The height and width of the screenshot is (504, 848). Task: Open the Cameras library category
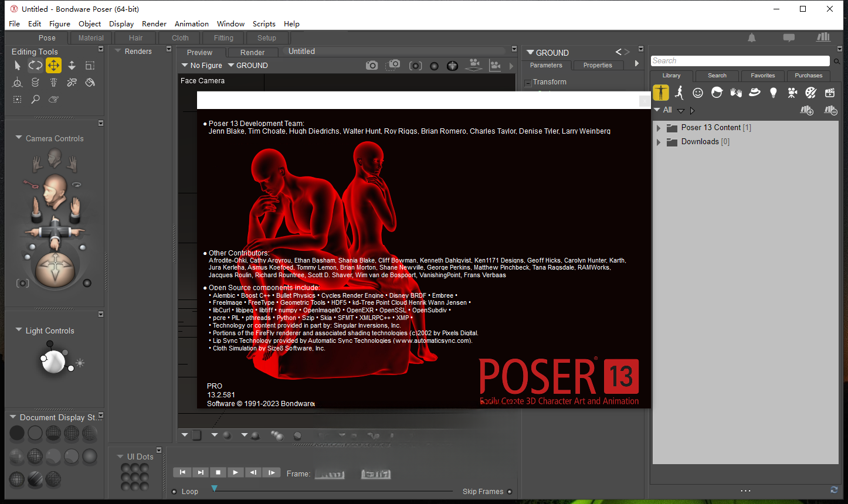point(792,93)
